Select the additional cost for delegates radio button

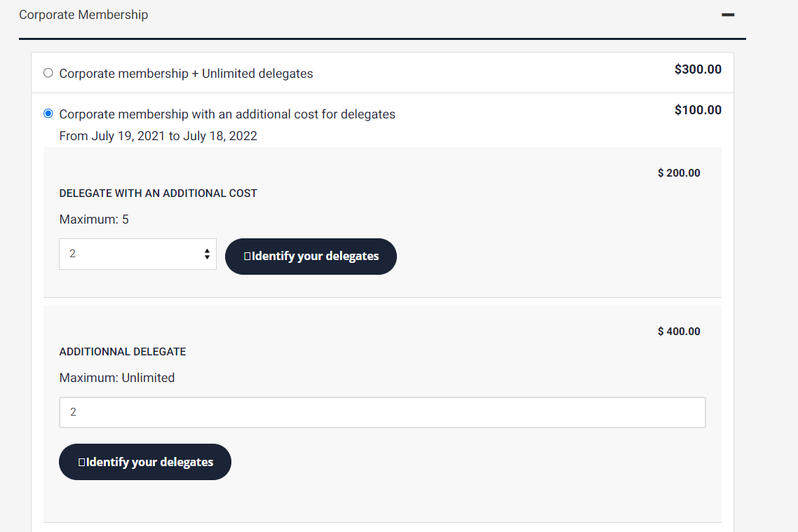click(x=48, y=114)
